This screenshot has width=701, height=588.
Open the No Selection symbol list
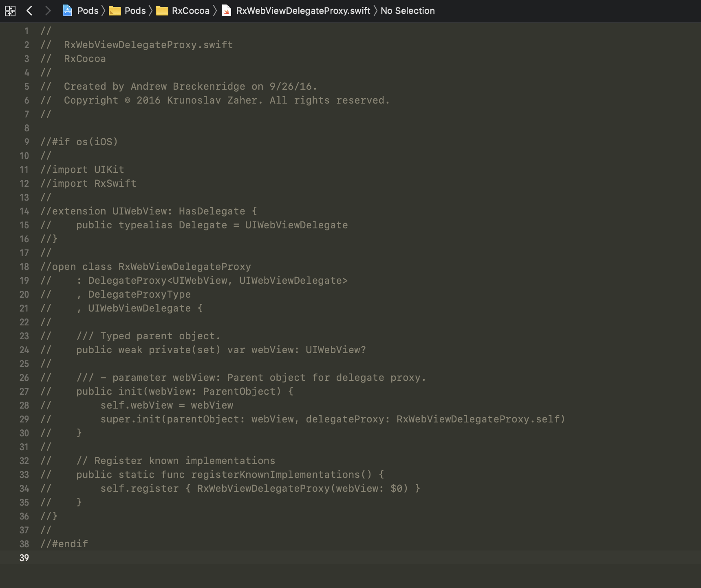click(x=407, y=11)
